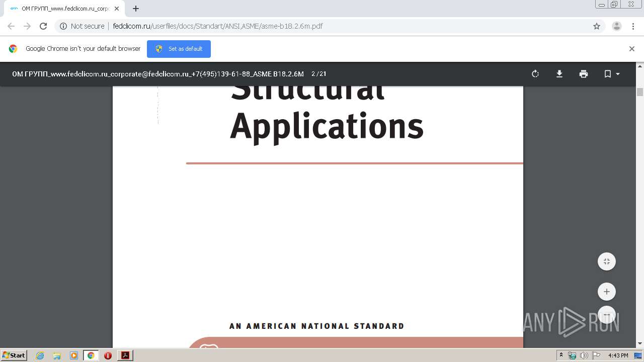This screenshot has width=644, height=362.
Task: Open the Chrome three-dot menu
Action: click(633, 26)
